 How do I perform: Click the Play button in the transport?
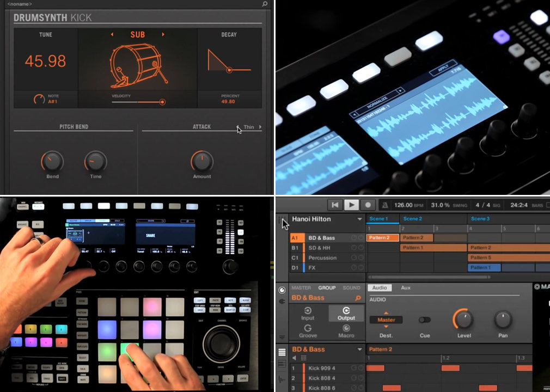click(x=352, y=205)
